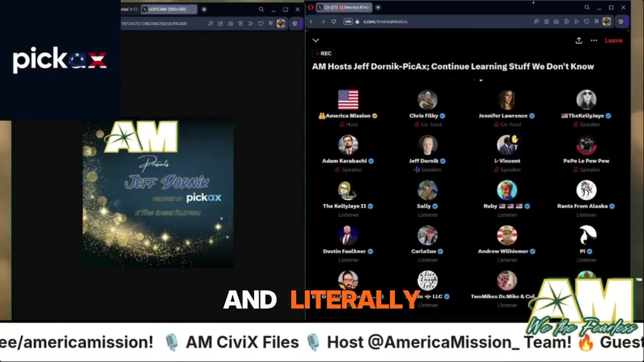Open the shield/ad blocker icon in the left window toolbar
644x362 pixels.
click(x=240, y=23)
